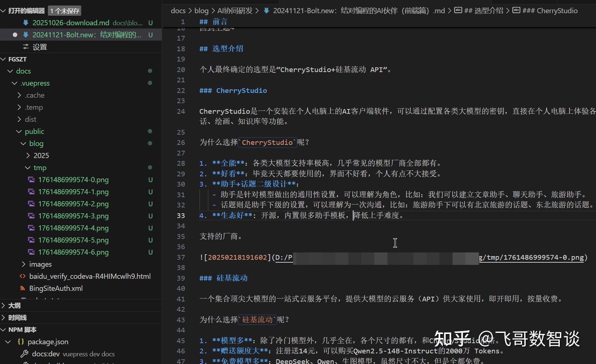Collapse the public folder

[x=19, y=131]
